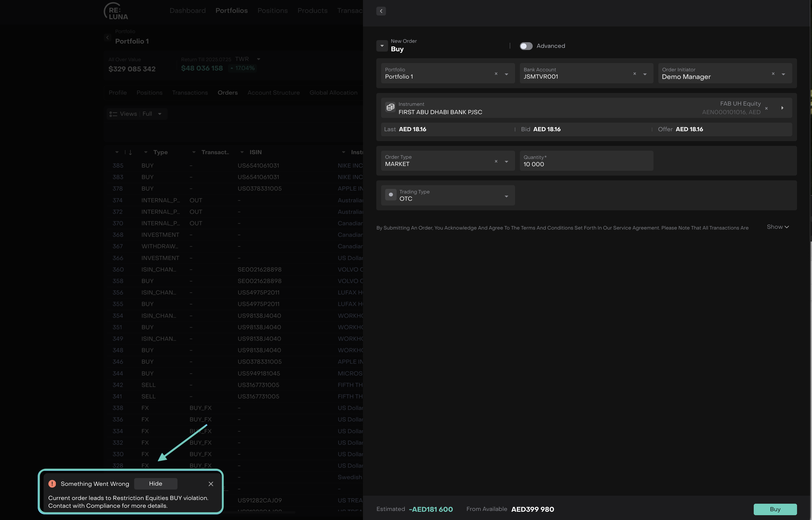Expand instrument details right arrow

point(782,108)
